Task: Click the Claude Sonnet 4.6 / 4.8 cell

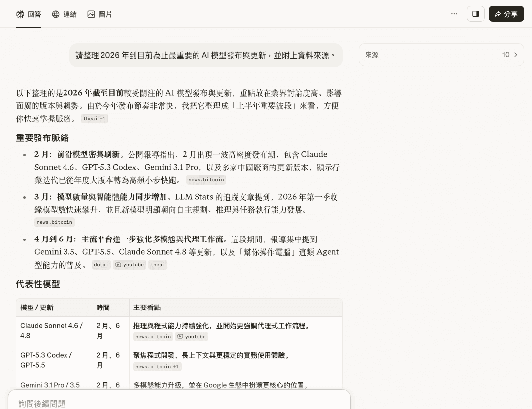Action: click(x=54, y=331)
